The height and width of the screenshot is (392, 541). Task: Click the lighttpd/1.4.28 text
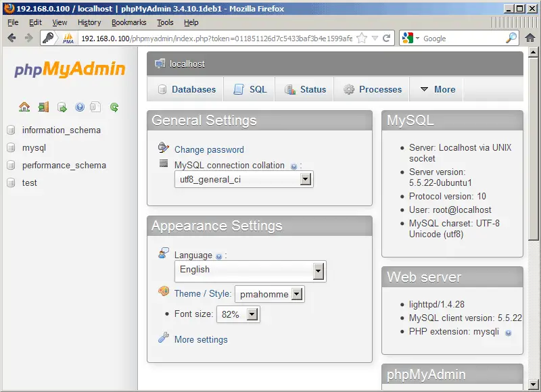[437, 304]
